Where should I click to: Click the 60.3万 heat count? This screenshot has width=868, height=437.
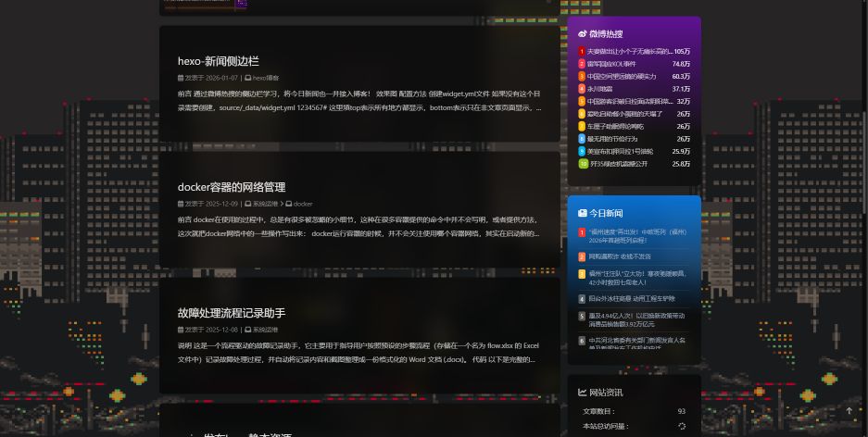(x=681, y=76)
